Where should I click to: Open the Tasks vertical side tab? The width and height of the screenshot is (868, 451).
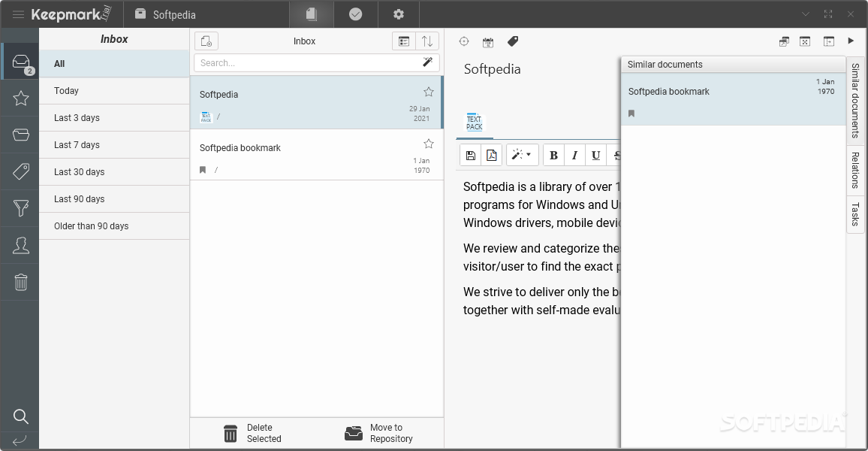[x=855, y=214]
